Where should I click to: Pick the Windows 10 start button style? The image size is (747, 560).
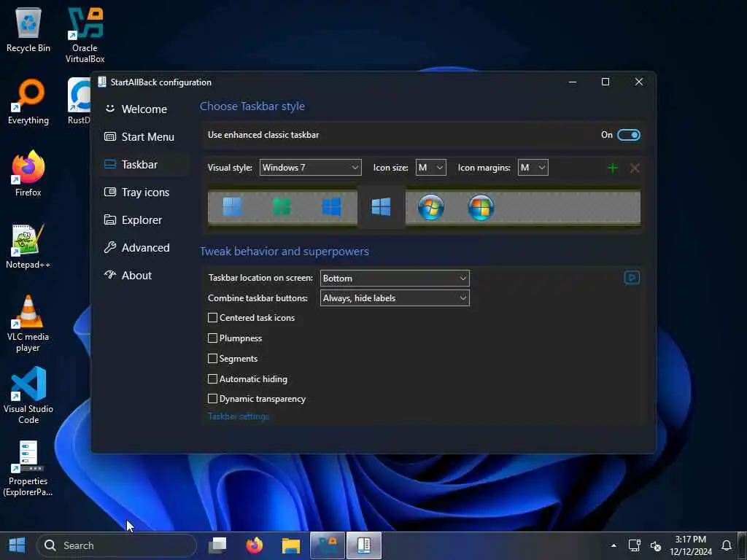point(332,207)
